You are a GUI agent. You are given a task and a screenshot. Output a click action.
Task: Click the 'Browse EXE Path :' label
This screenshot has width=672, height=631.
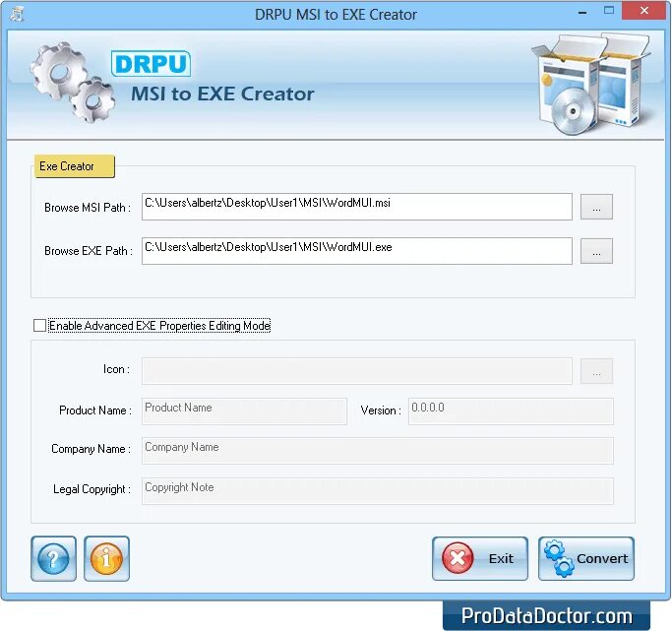89,251
